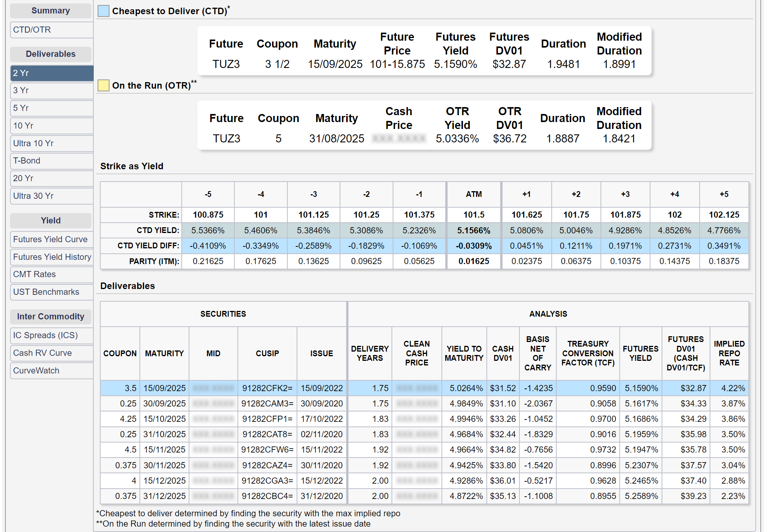Click the BASIS NET OF CARRY header
773x532 pixels.
click(x=538, y=354)
